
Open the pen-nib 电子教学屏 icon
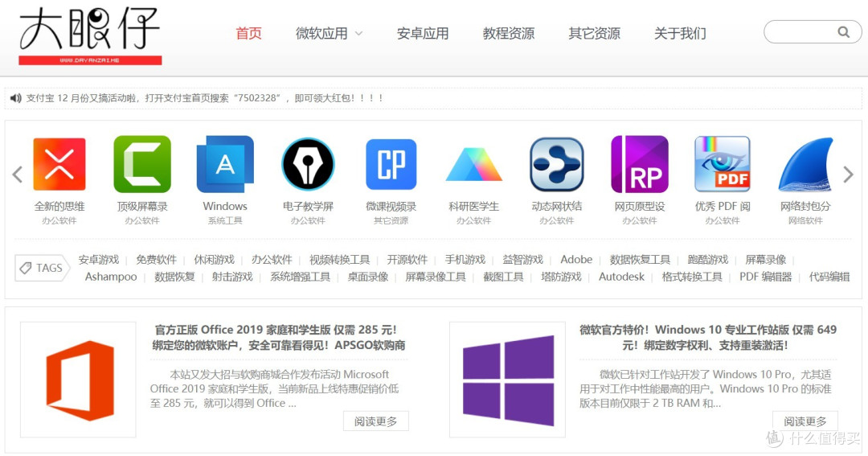tap(308, 164)
